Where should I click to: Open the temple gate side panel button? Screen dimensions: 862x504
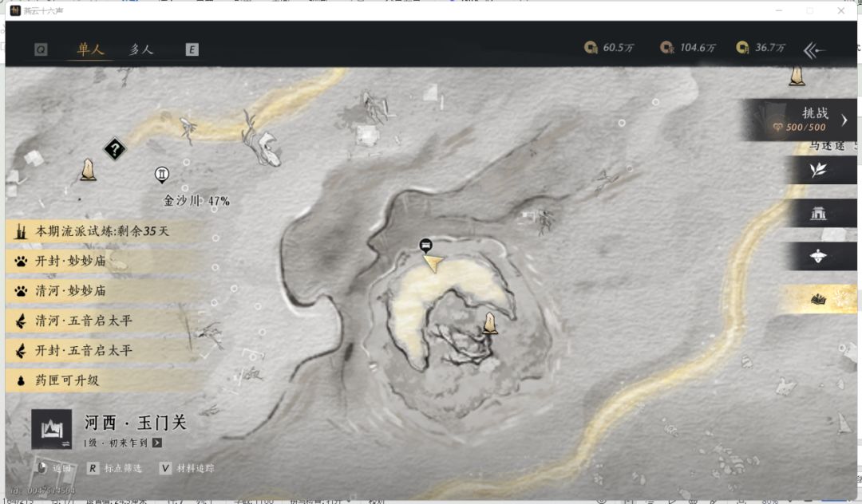click(x=818, y=213)
